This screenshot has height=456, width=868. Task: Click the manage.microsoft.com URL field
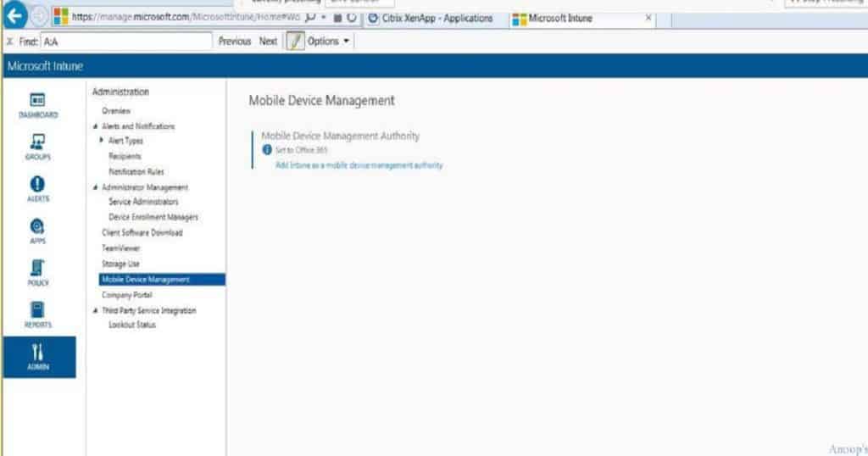(x=186, y=17)
